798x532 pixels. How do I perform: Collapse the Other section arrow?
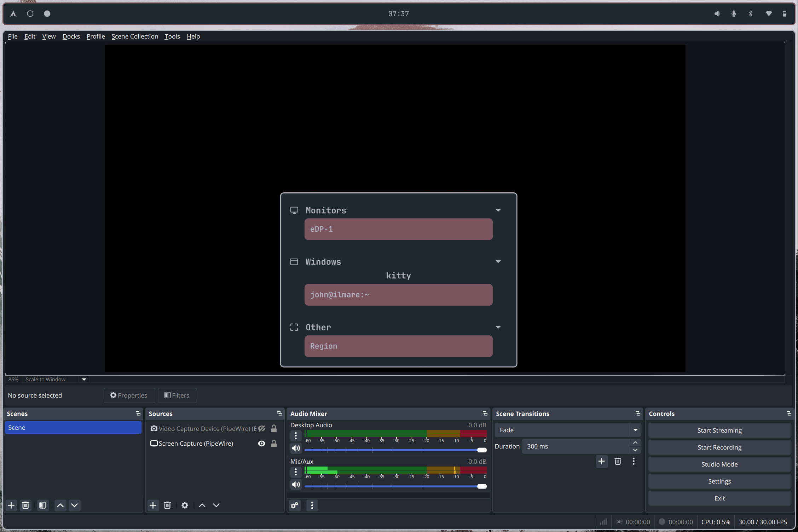pyautogui.click(x=498, y=327)
